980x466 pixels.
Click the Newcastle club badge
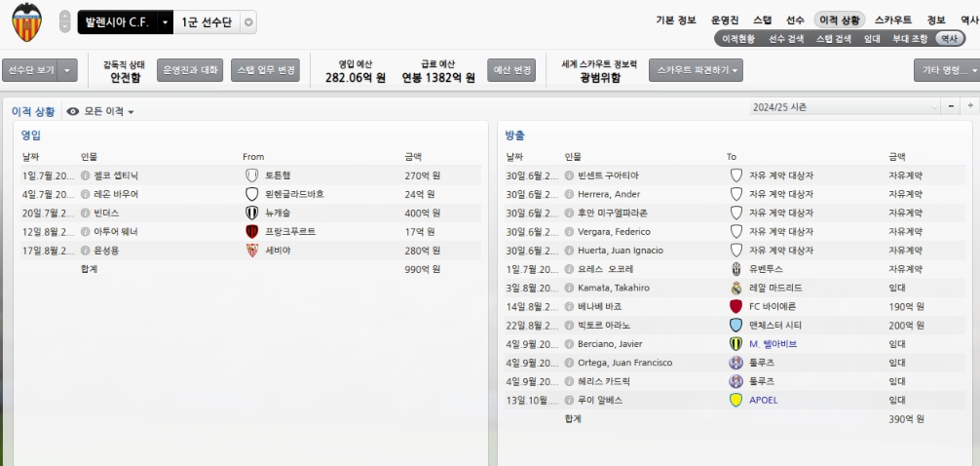[x=252, y=213]
